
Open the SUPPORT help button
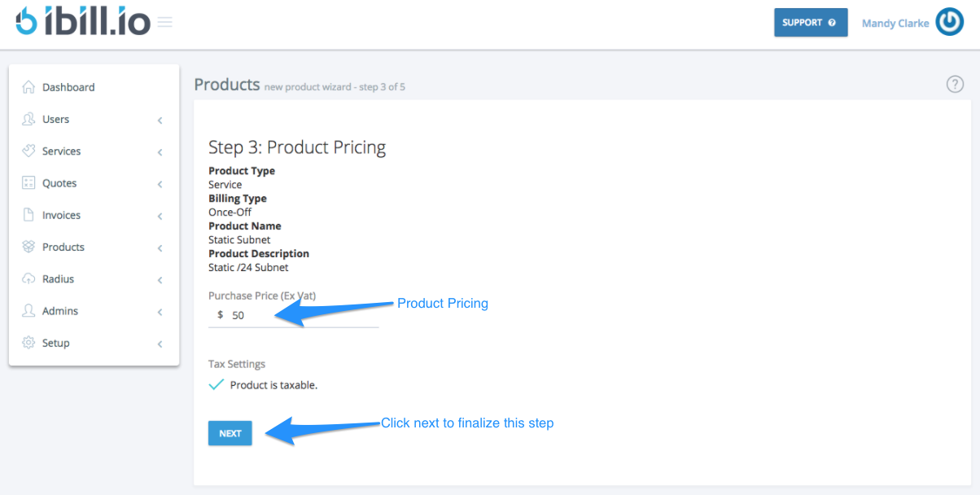[x=810, y=22]
